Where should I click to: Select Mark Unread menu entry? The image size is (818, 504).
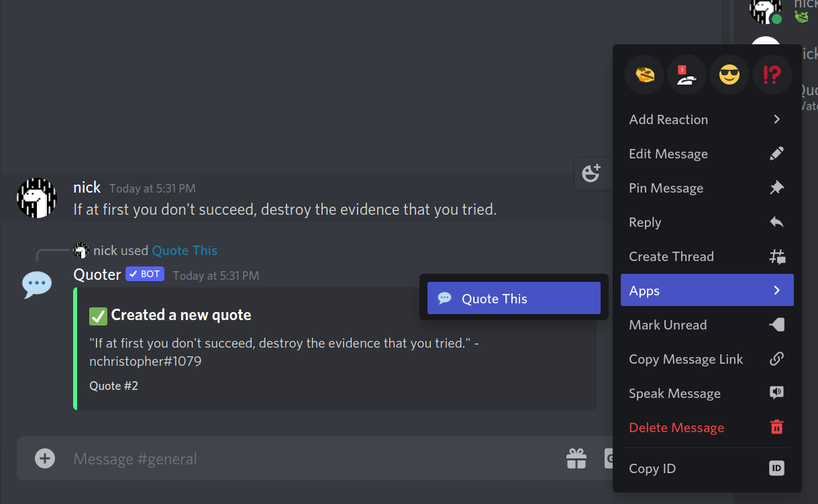click(707, 325)
